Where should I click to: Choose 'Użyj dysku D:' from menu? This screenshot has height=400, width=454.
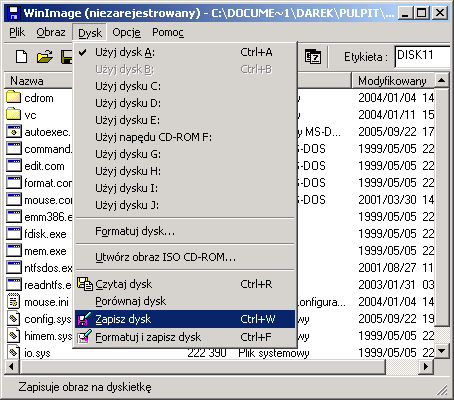coord(185,103)
